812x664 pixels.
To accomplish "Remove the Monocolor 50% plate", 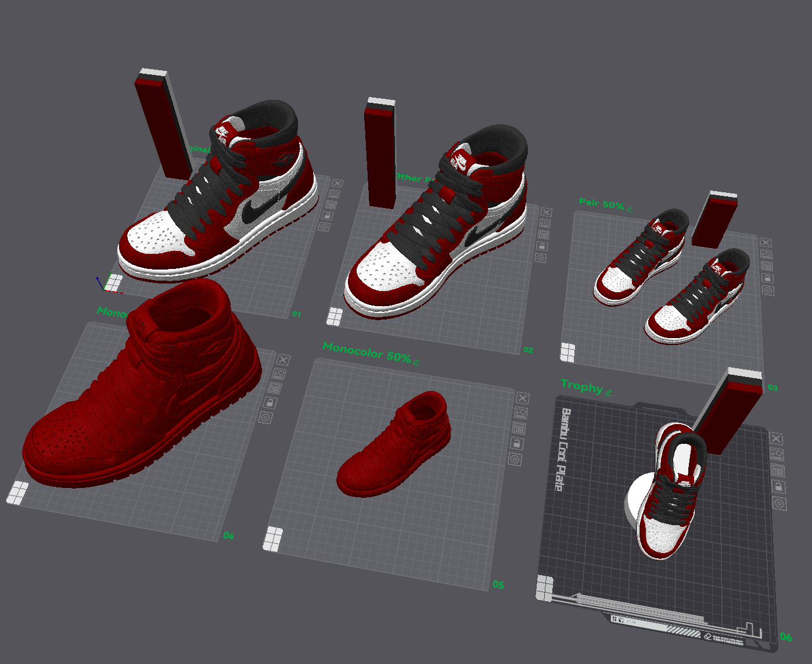I will 523,398.
